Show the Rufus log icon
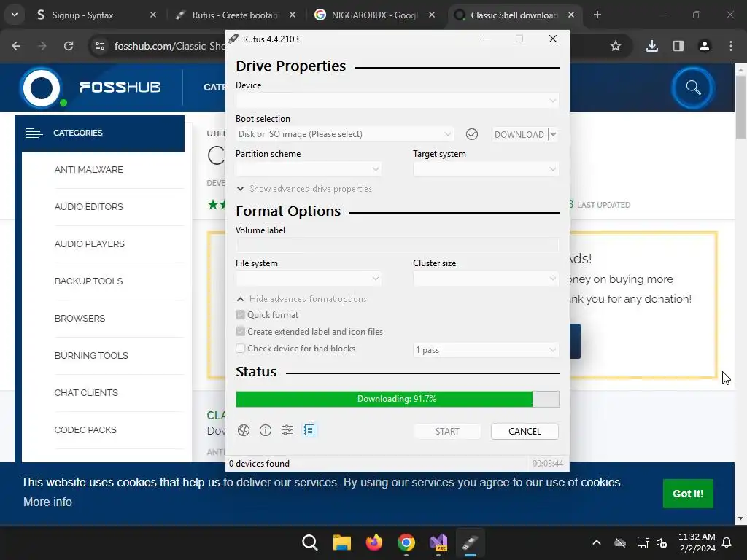The width and height of the screenshot is (747, 560). (x=309, y=430)
